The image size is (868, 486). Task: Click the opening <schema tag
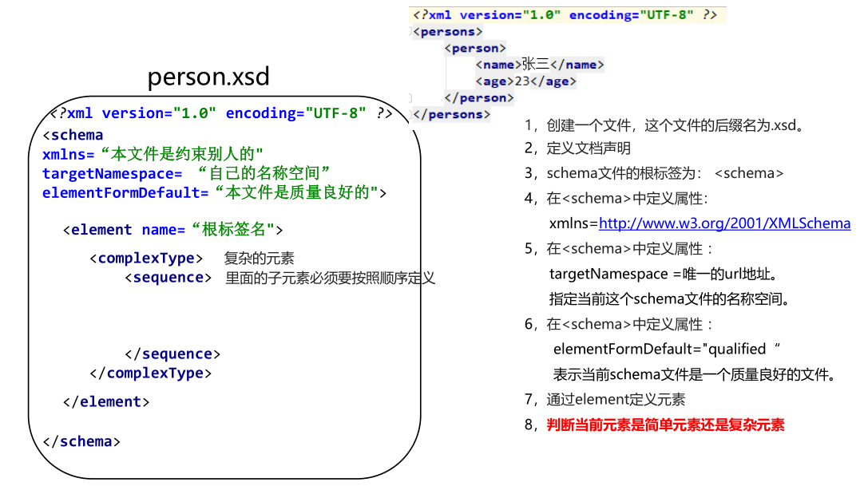(73, 135)
